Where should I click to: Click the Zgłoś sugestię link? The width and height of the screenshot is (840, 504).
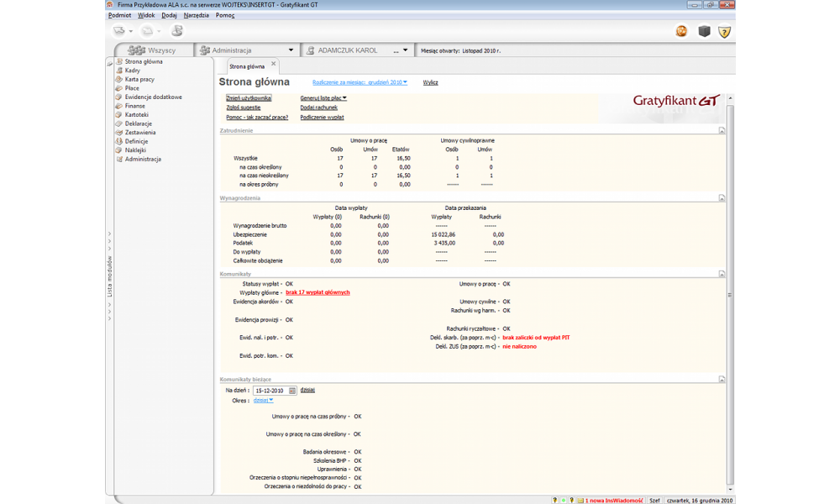click(244, 108)
